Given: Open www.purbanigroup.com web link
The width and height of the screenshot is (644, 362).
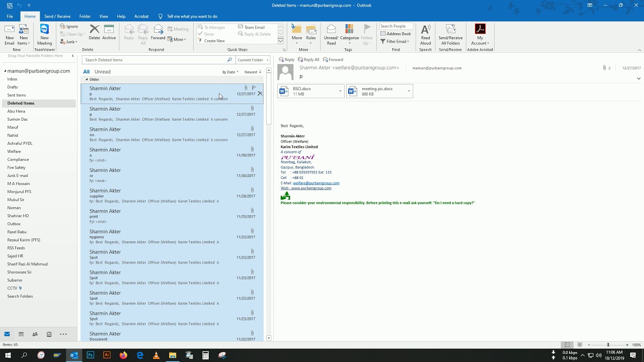Looking at the screenshot, I should [x=311, y=188].
